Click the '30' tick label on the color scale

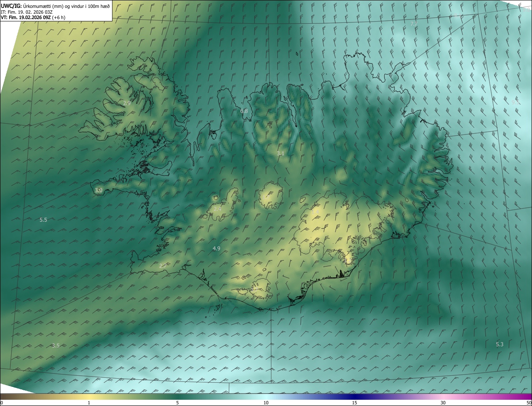click(443, 403)
